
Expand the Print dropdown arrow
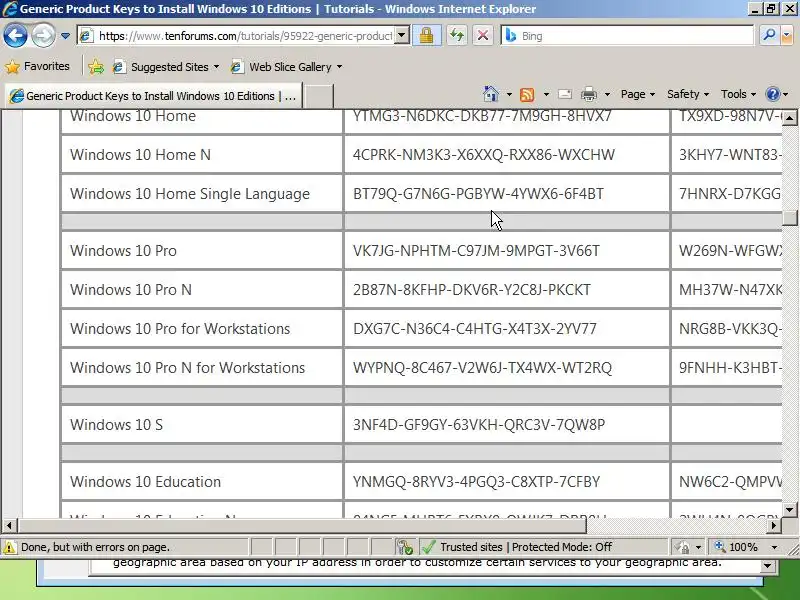pyautogui.click(x=607, y=94)
